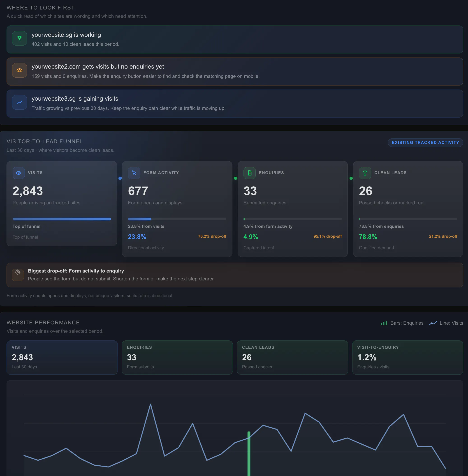Click '4.9% from form activity' label
Image resolution: width=468 pixels, height=476 pixels.
point(268,226)
